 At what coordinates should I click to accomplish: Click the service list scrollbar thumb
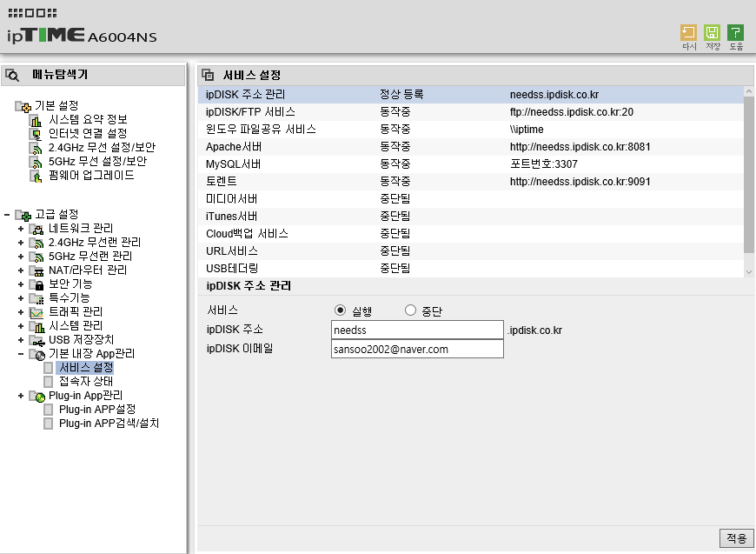(749, 174)
